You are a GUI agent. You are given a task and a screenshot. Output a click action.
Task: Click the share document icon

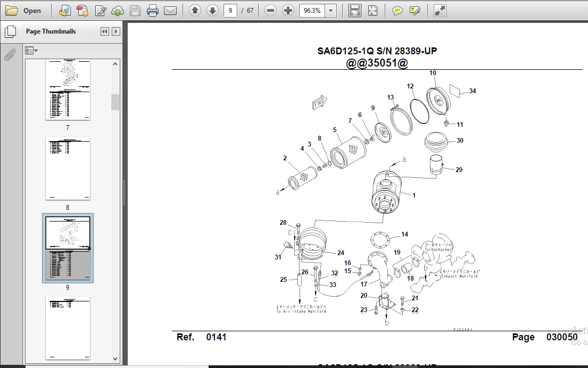(x=65, y=11)
